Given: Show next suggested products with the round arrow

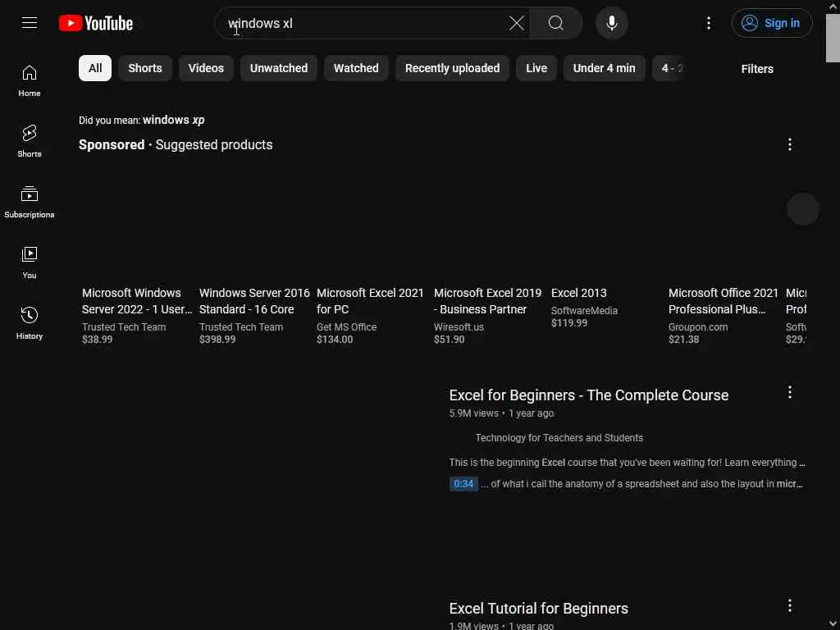Looking at the screenshot, I should click(802, 209).
